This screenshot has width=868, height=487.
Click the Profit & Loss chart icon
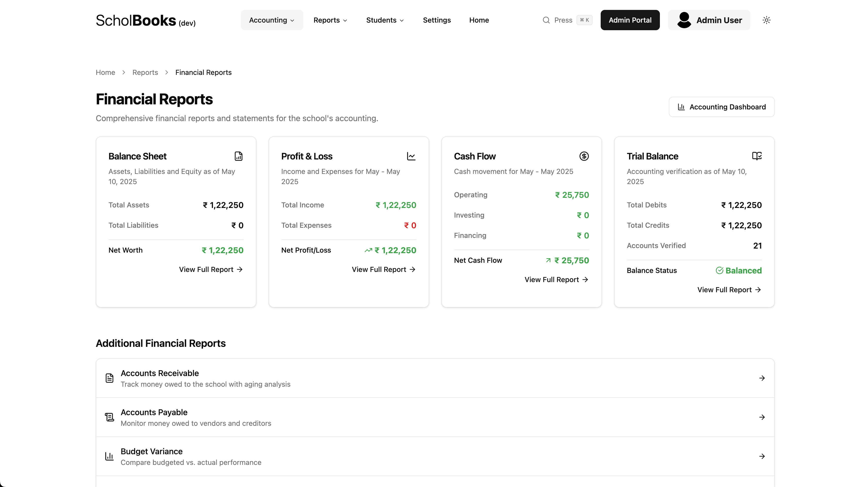tap(411, 156)
